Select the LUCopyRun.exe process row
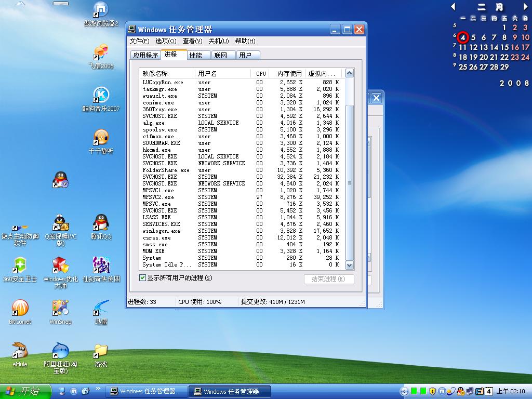Viewport: 532px width, 399px height. [x=242, y=83]
